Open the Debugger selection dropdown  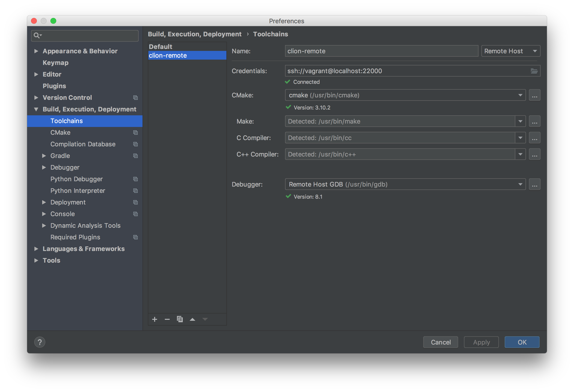tap(520, 184)
